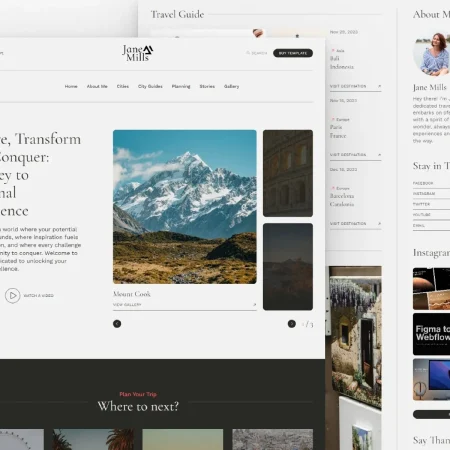Go to previous slide arrow
Screen dimensions: 450x450
click(117, 324)
